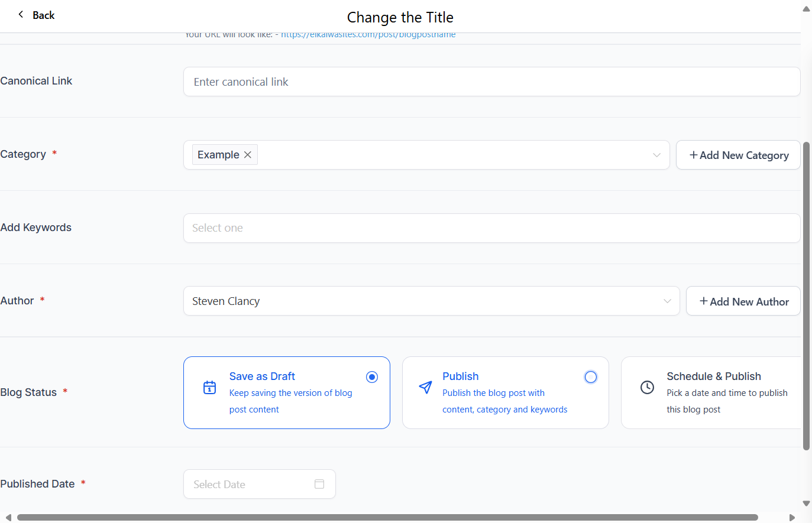Click the scroll left arrow
The image size is (812, 523).
pos(8,518)
